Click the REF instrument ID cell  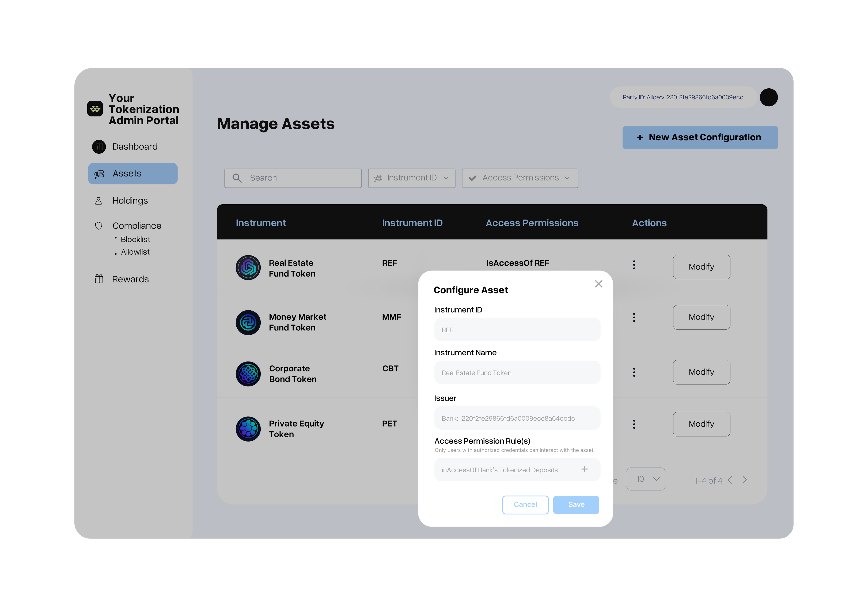(x=389, y=263)
